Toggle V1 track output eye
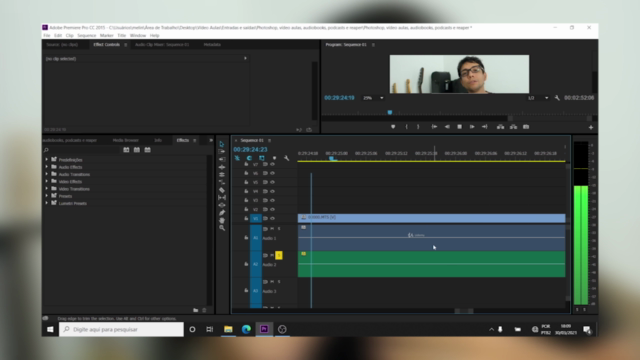This screenshot has width=640, height=360. 272,218
